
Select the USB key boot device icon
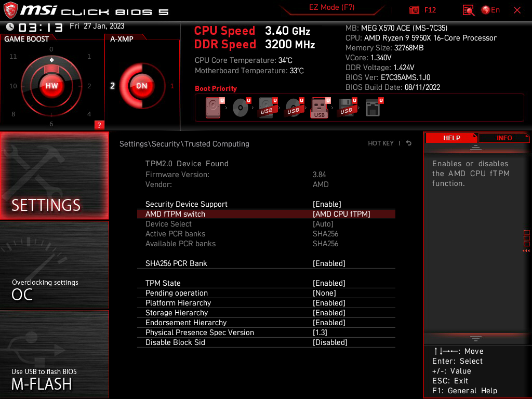click(320, 108)
